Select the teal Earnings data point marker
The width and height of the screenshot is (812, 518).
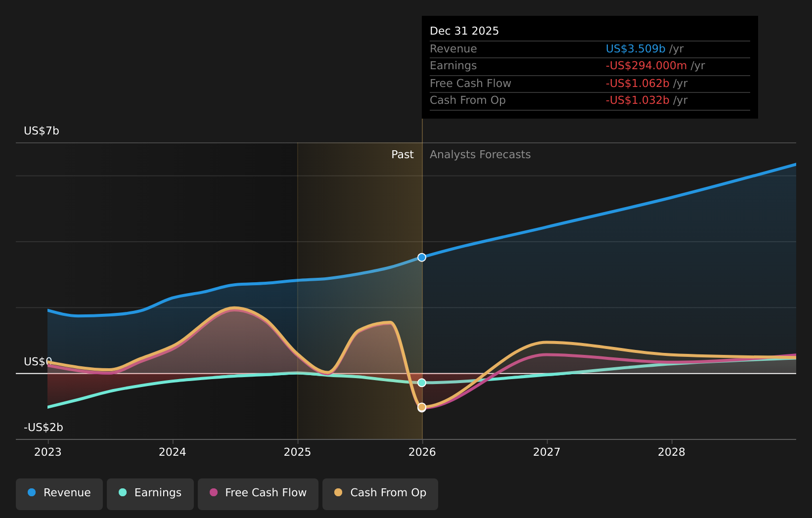[421, 383]
